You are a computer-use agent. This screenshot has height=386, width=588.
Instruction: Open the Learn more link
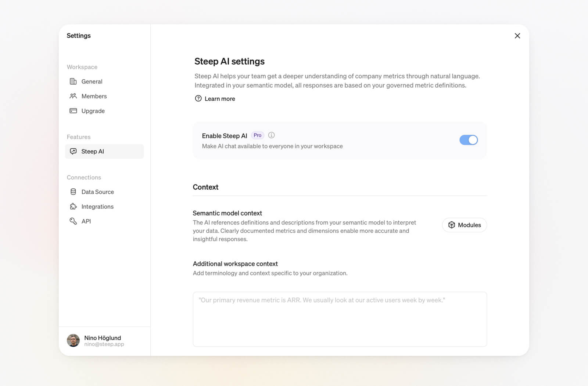219,99
